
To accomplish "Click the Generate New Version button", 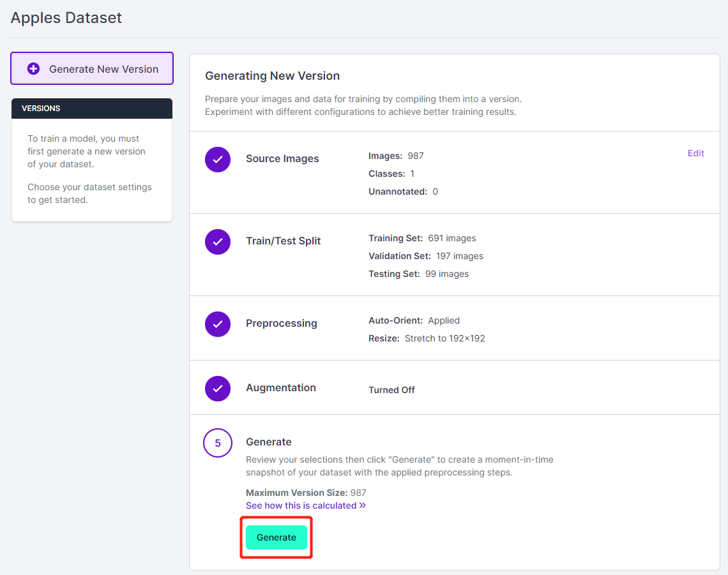I will coord(92,69).
